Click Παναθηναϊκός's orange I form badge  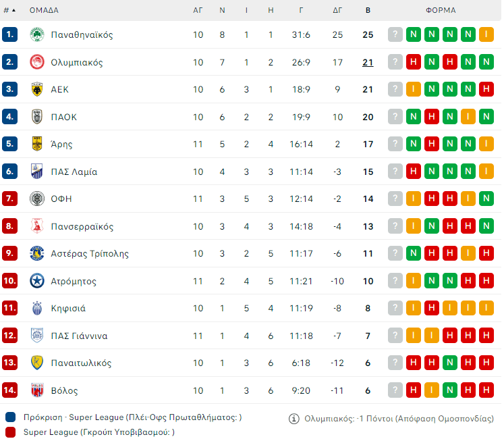[x=486, y=34]
